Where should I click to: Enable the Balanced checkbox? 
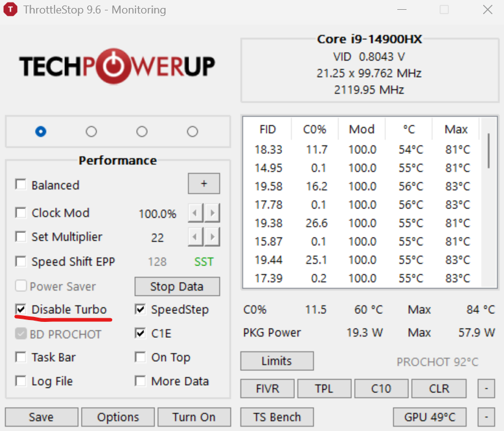[21, 185]
